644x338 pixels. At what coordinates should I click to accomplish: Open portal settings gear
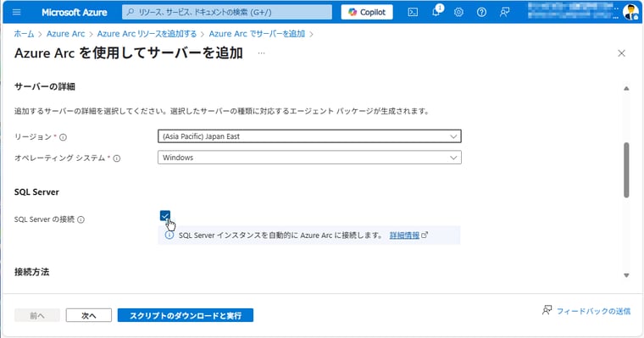pyautogui.click(x=458, y=13)
